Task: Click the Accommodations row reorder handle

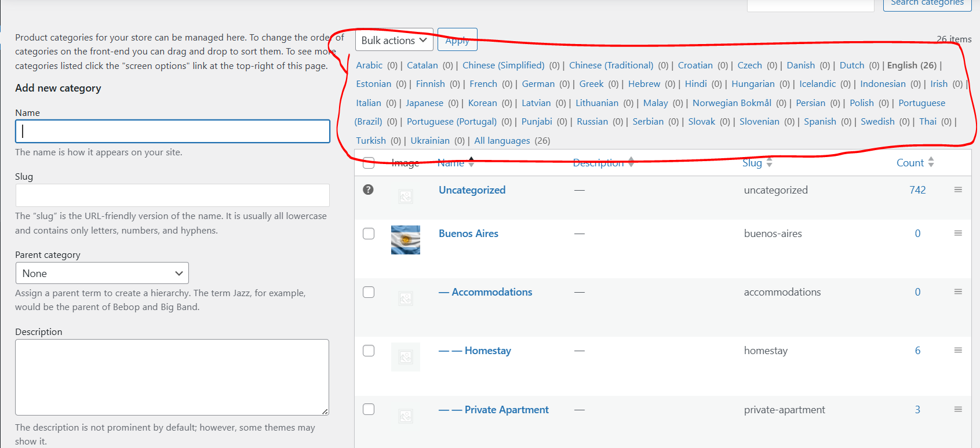Action: coord(958,292)
